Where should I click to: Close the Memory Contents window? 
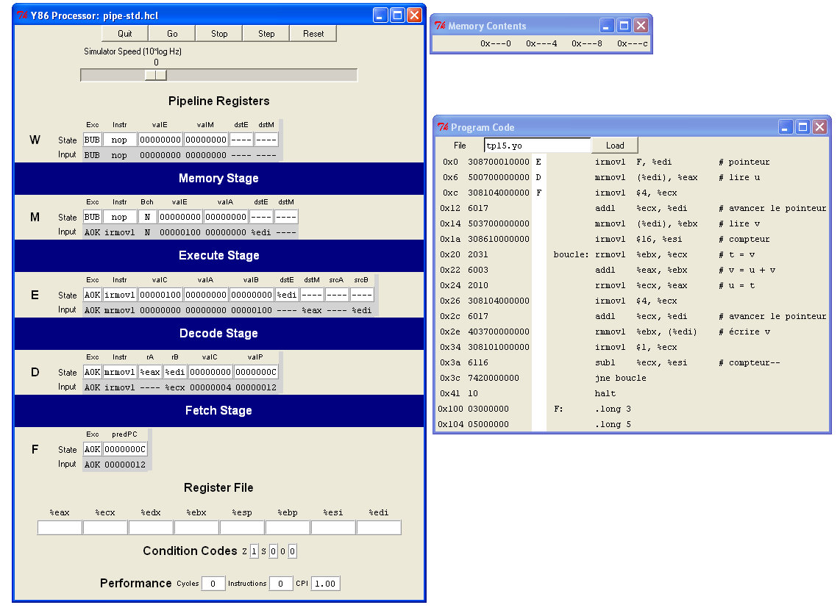[x=641, y=26]
